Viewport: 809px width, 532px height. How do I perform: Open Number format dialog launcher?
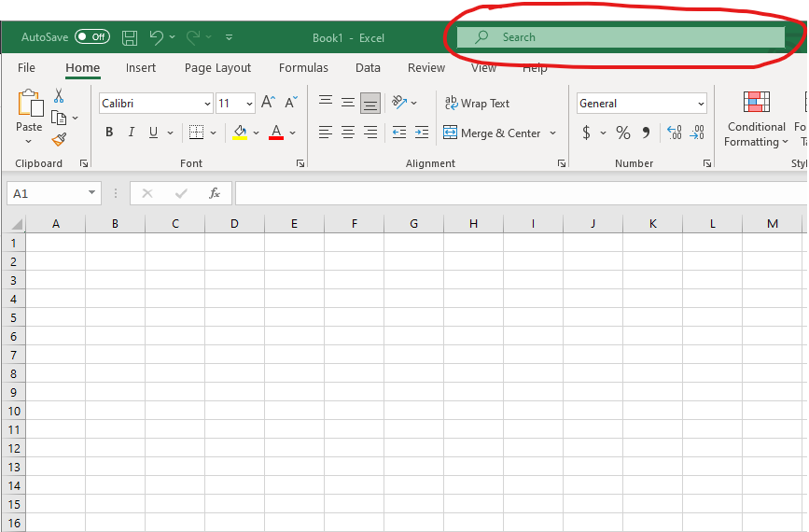click(707, 163)
